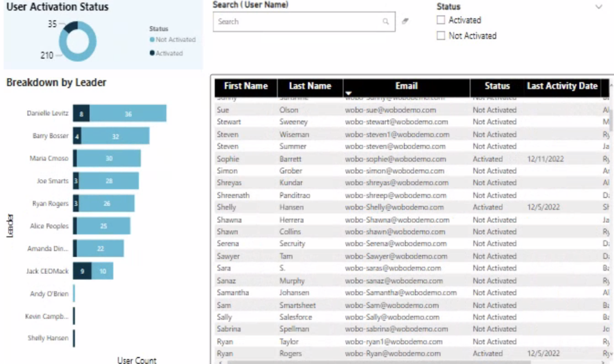Viewport: 614px width, 364px height.
Task: Click Danielle Levitz bar segment showing 36
Action: 128,114
